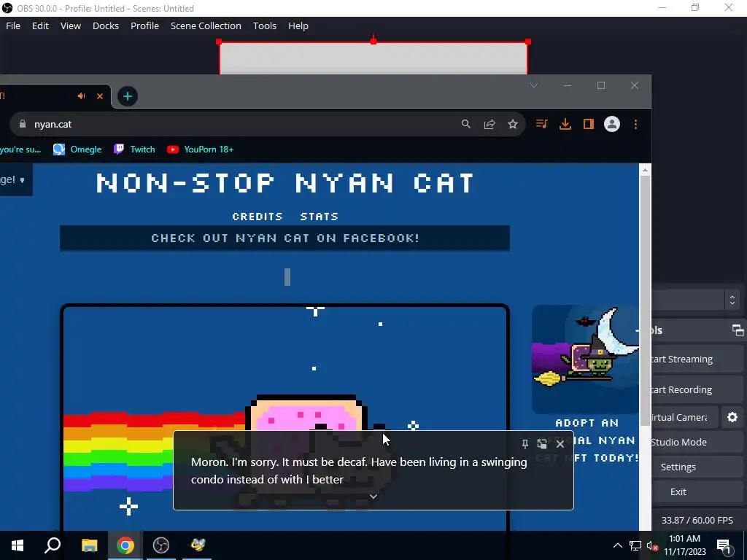Image resolution: width=747 pixels, height=560 pixels.
Task: Open Chrome downloads icon
Action: [x=565, y=124]
